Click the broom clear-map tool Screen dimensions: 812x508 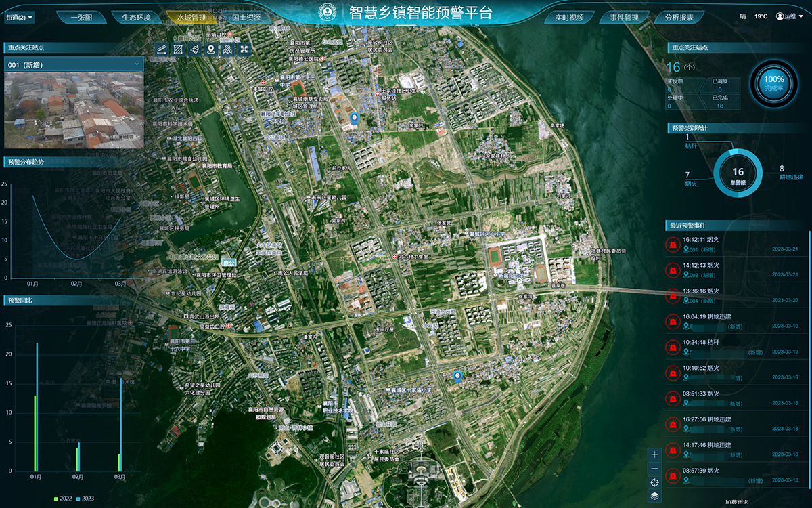194,49
